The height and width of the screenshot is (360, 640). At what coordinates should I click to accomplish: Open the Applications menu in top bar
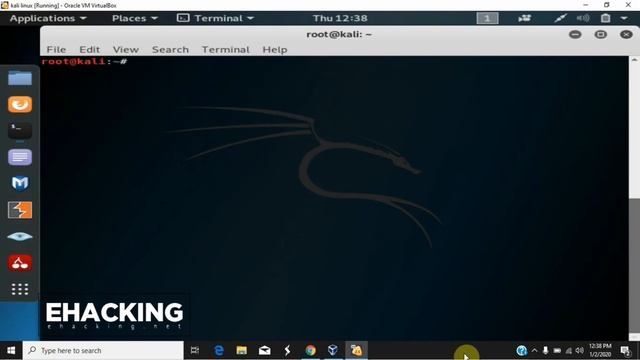pyautogui.click(x=48, y=18)
